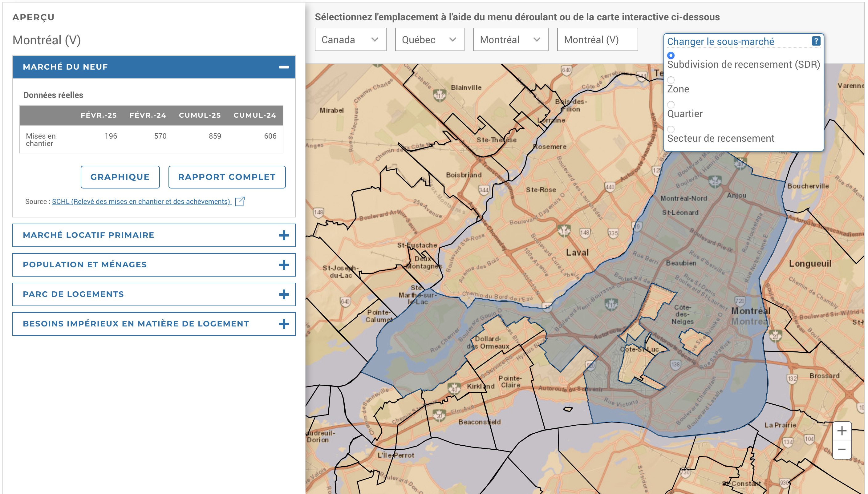The image size is (868, 494).
Task: Click the help question mark icon
Action: pyautogui.click(x=816, y=41)
